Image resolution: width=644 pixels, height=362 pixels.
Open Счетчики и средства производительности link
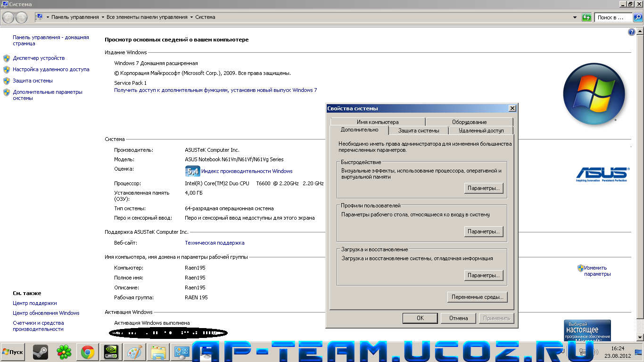38,326
